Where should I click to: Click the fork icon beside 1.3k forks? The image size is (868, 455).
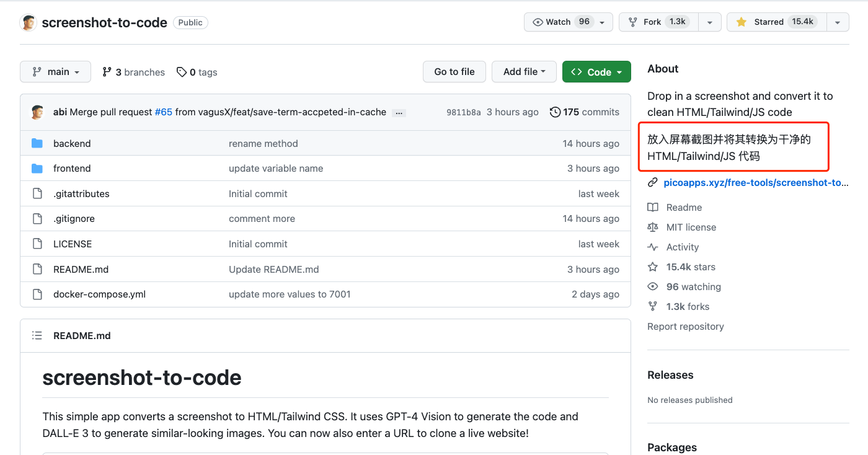[x=652, y=306]
